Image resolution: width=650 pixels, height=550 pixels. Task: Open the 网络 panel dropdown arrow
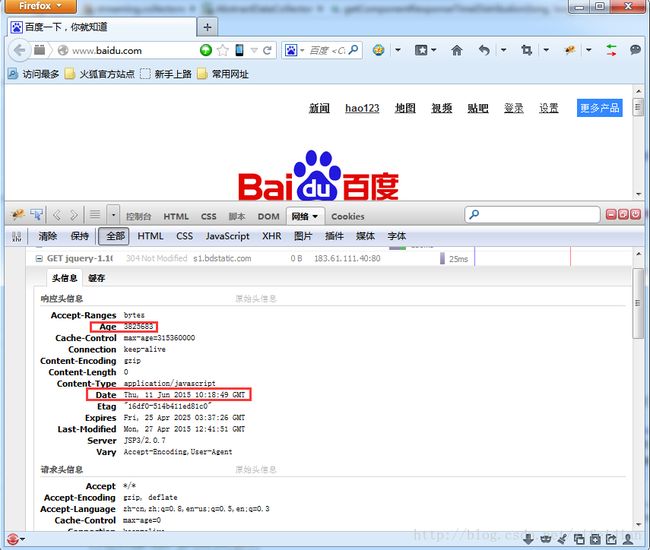click(315, 217)
